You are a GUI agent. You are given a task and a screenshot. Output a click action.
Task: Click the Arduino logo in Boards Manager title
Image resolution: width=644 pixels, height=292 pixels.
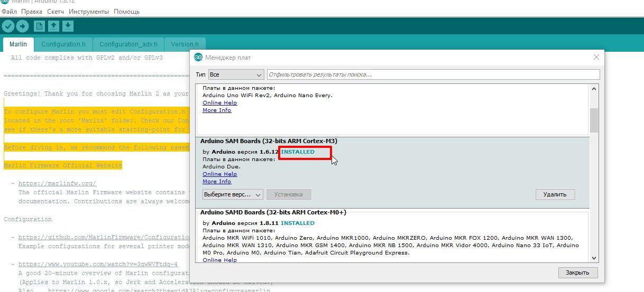coord(198,57)
